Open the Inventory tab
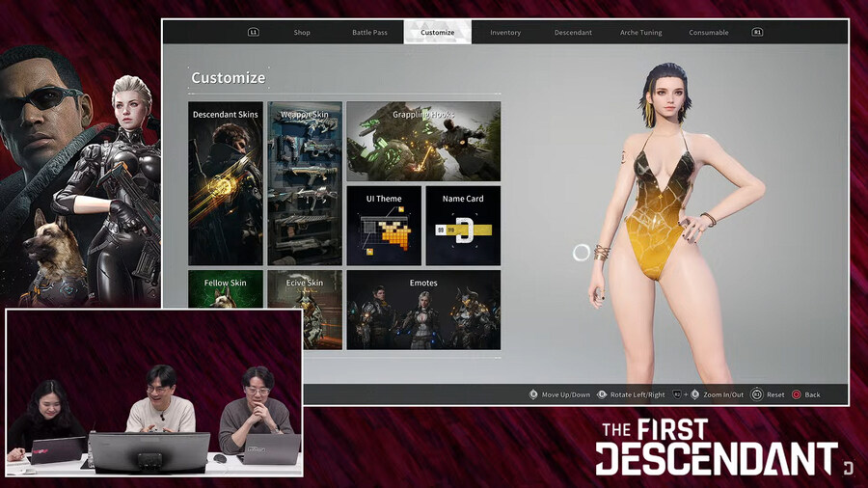Screen dimensions: 868x488 (x=505, y=33)
